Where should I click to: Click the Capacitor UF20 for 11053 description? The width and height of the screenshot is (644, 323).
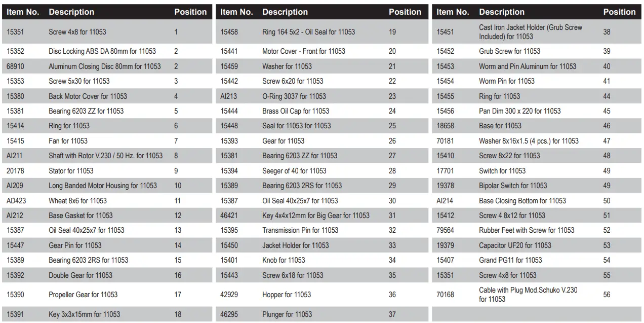tap(515, 245)
